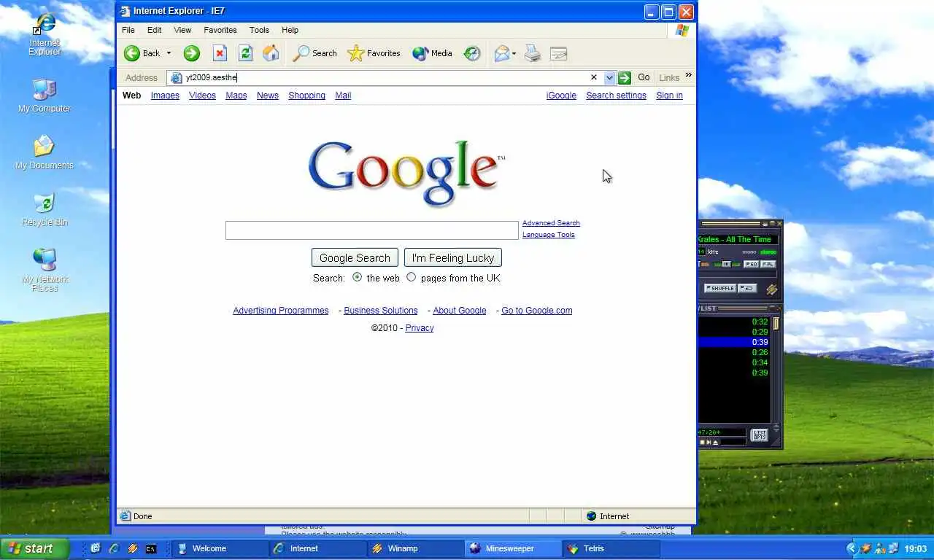Image resolution: width=934 pixels, height=560 pixels.
Task: Launch Winamp from quick launch bar
Action: pos(132,548)
